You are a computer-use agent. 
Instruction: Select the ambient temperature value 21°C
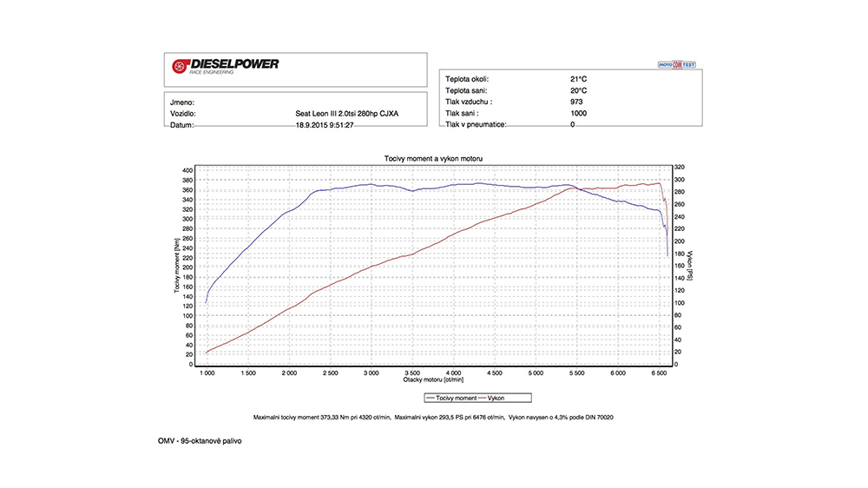(578, 79)
